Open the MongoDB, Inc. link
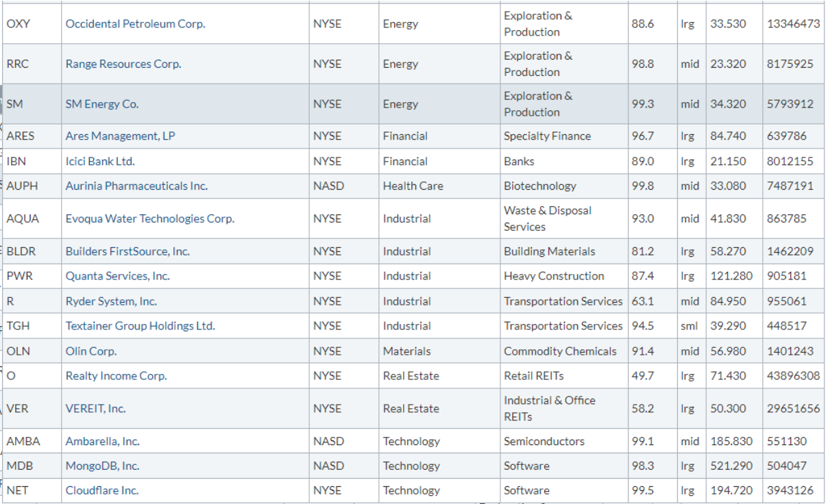The height and width of the screenshot is (504, 828). [x=103, y=466]
